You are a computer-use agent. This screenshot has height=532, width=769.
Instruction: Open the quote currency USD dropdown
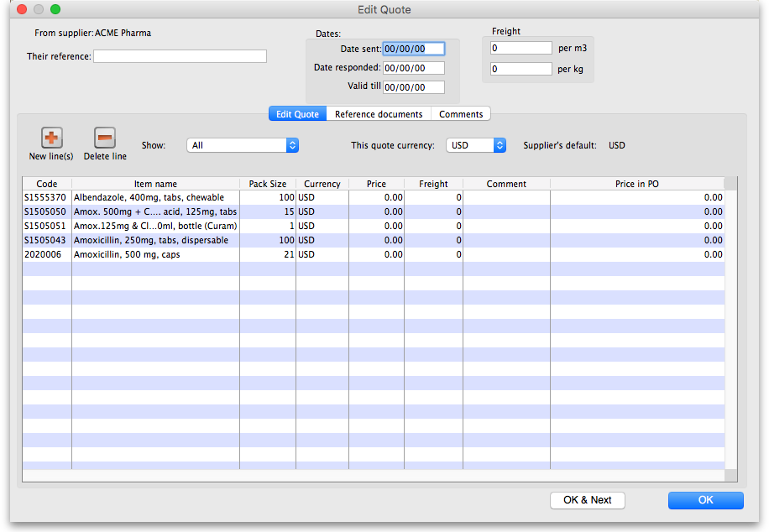(476, 145)
